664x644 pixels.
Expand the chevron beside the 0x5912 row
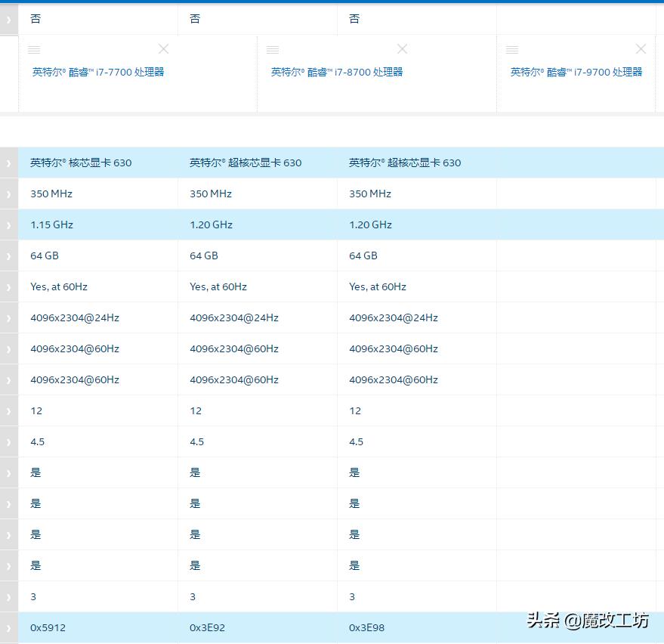8,627
